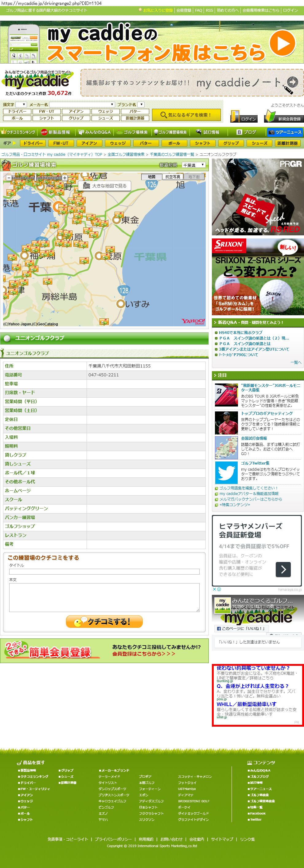Image resolution: width=304 pixels, height=868 pixels.
Task: Open the アイアン gear tab
Action: tap(89, 143)
